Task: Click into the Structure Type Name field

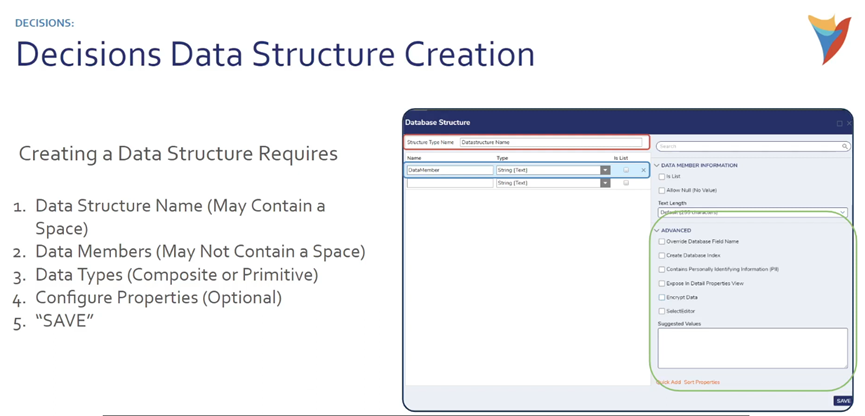Action: pyautogui.click(x=551, y=142)
